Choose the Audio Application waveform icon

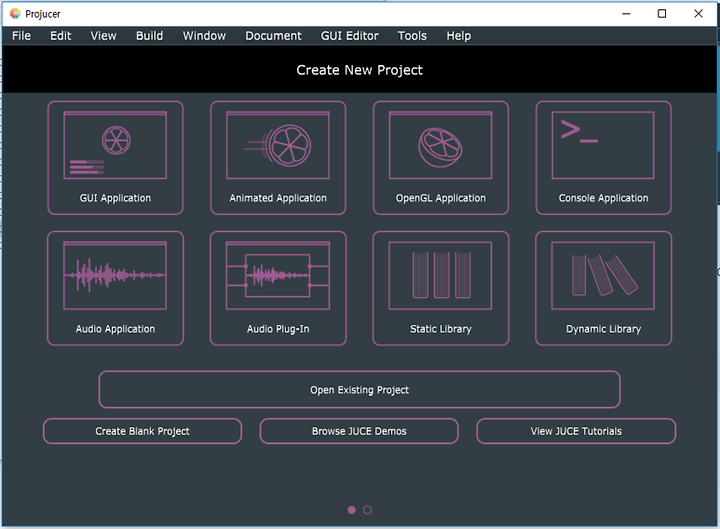(115, 276)
